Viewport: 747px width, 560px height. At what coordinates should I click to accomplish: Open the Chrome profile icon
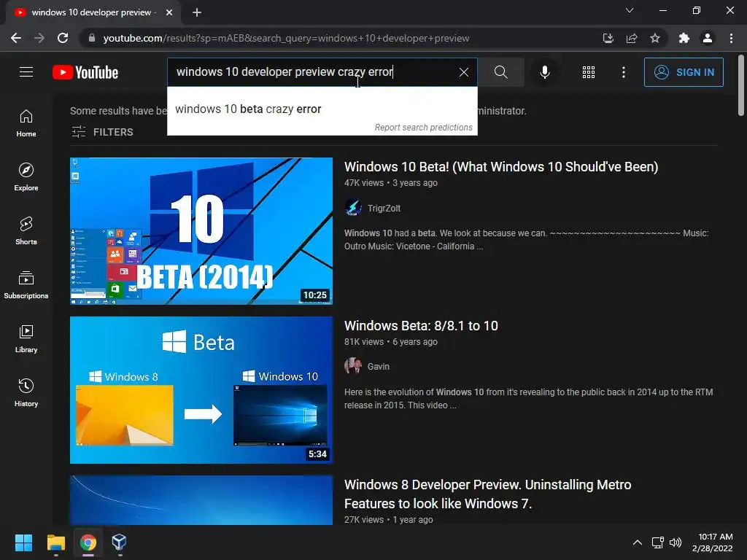[x=708, y=38]
